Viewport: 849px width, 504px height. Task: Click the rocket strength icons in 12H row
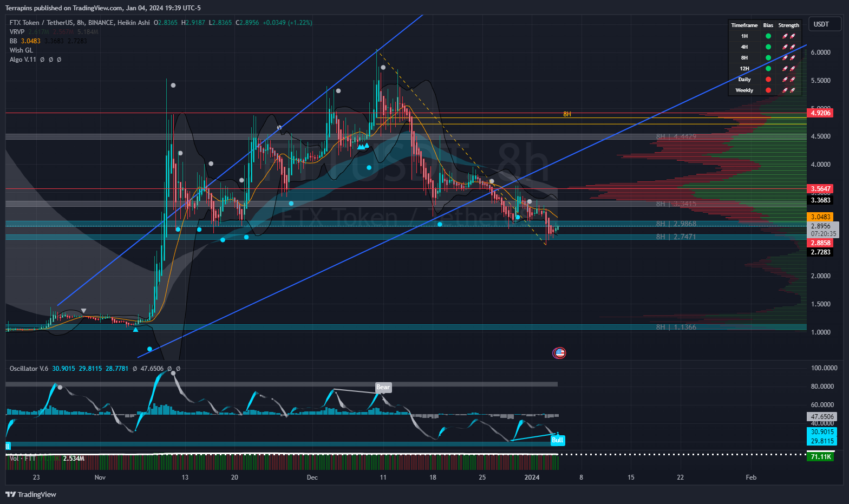(x=788, y=69)
